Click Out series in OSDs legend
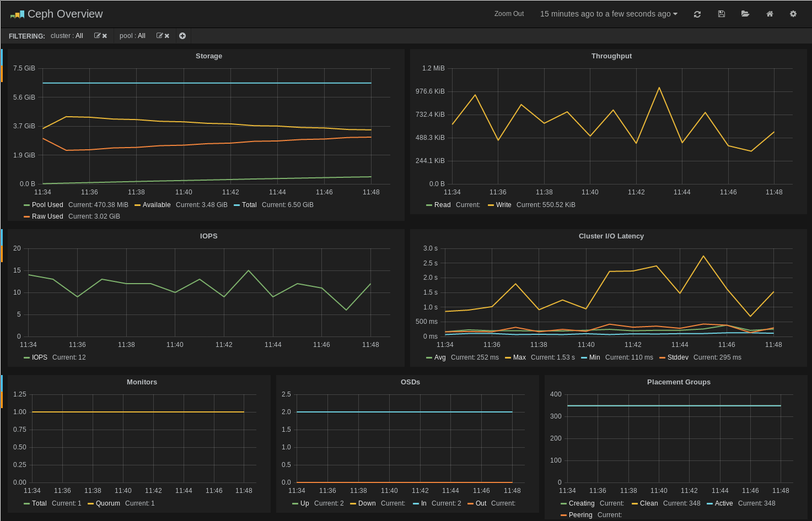The height and width of the screenshot is (521, 812). click(481, 503)
